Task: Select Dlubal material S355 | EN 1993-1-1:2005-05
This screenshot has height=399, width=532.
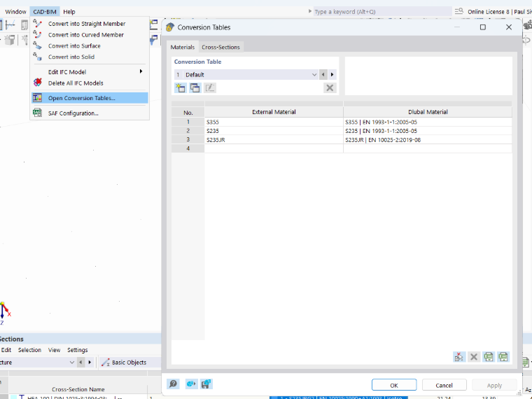Action: click(x=428, y=122)
